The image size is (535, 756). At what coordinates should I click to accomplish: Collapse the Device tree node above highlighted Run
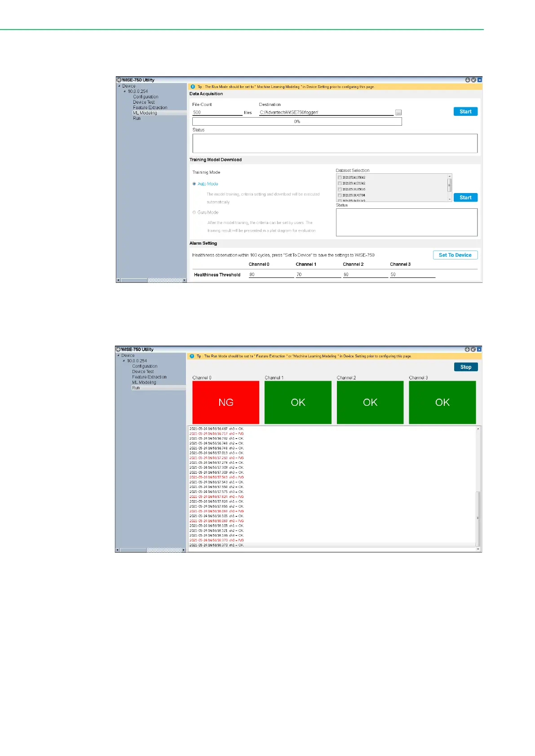(x=119, y=356)
